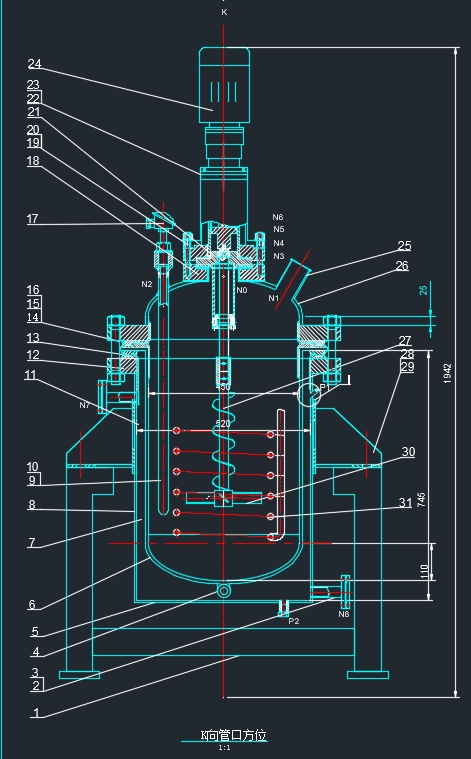Screen dimensions: 471x759
Task: Click the boxed callout number 22
Action: point(33,99)
